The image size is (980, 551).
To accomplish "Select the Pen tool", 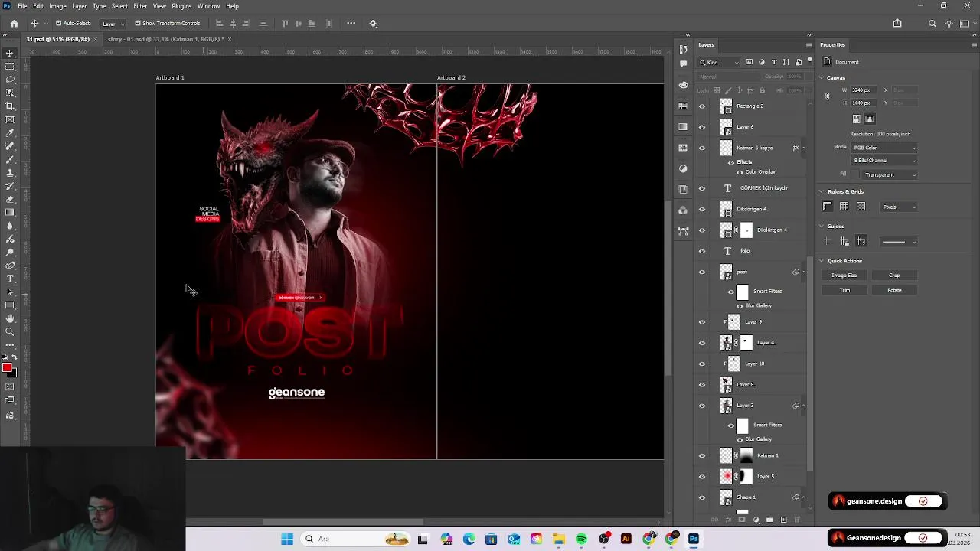I will [x=10, y=266].
